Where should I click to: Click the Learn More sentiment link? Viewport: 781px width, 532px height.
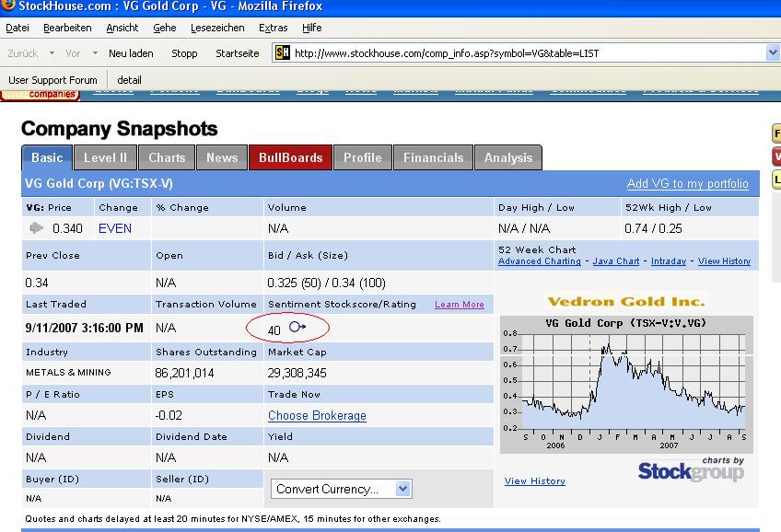click(459, 305)
